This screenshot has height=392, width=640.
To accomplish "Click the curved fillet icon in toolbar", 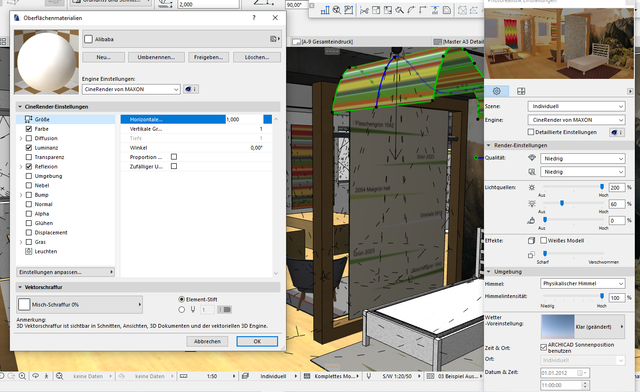I will coord(411,11).
